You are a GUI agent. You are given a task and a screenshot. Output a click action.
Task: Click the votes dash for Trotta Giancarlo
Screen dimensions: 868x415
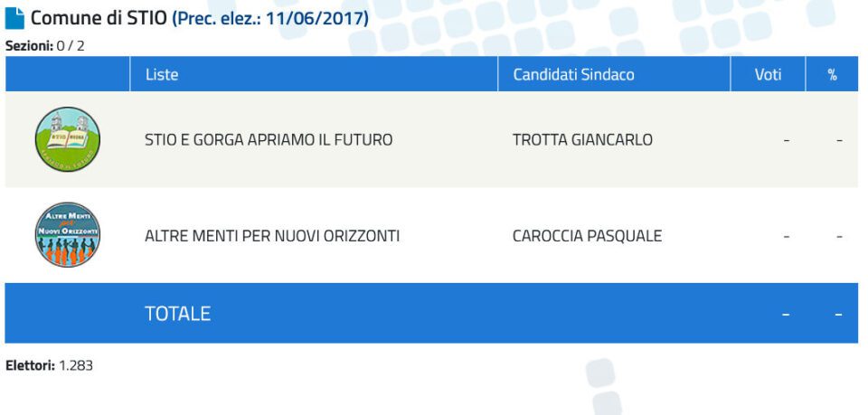coord(786,140)
